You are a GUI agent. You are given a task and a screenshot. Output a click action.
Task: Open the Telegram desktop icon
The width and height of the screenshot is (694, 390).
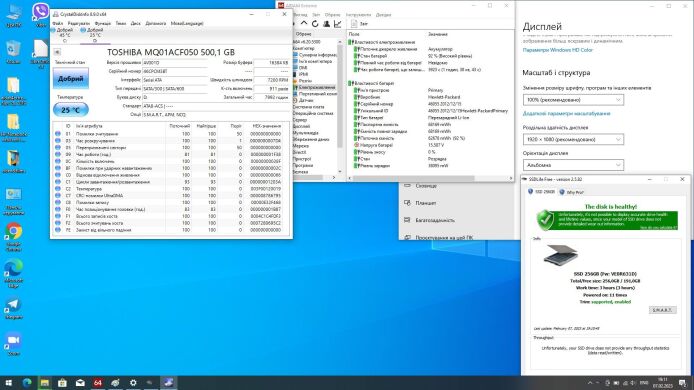13,309
